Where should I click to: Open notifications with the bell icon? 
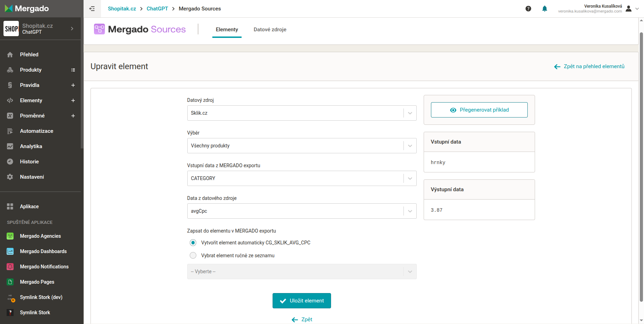point(545,9)
